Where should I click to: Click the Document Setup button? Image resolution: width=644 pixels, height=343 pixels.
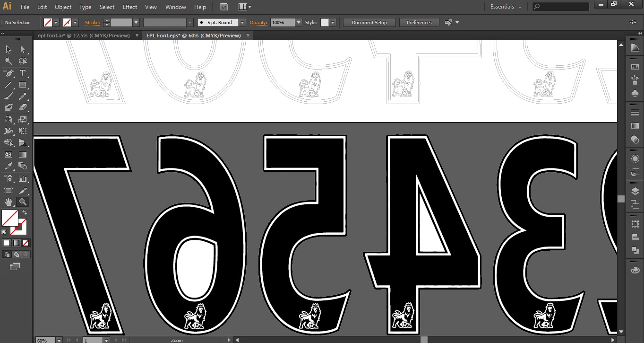(x=369, y=23)
